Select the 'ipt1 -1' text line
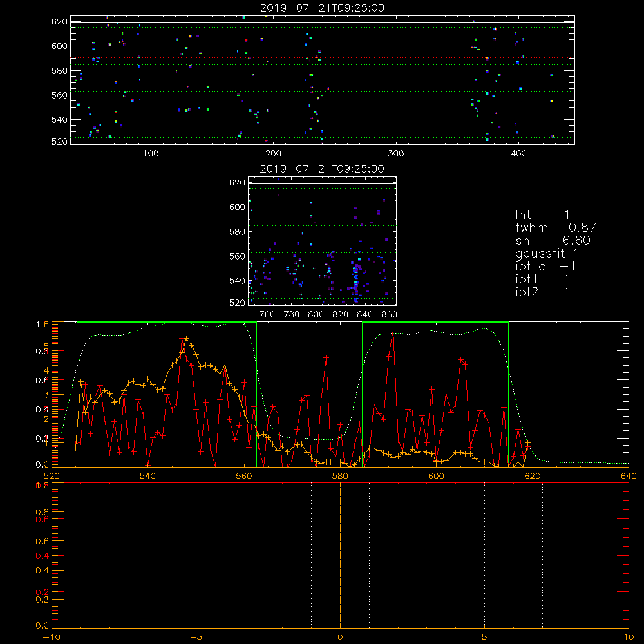644x644 pixels. pos(542,279)
